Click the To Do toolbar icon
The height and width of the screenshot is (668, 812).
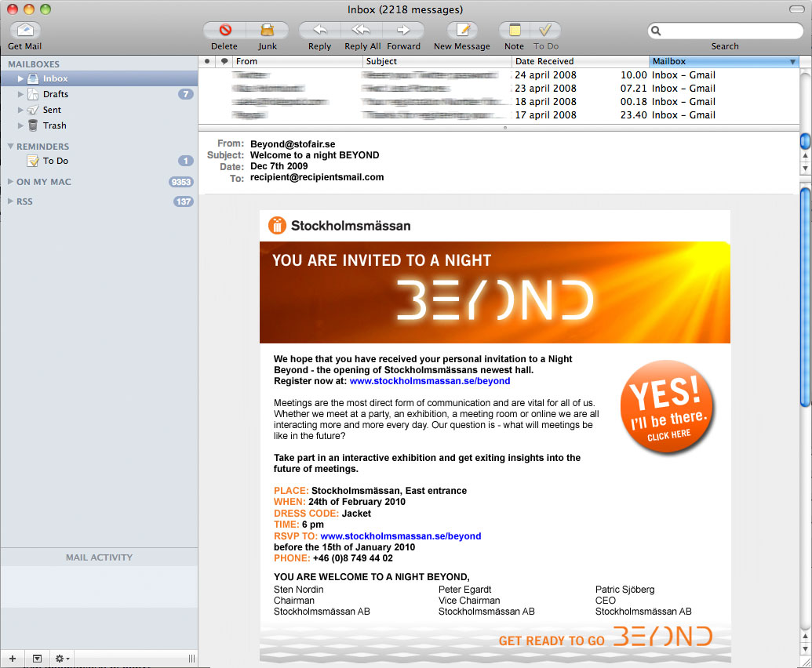(545, 30)
